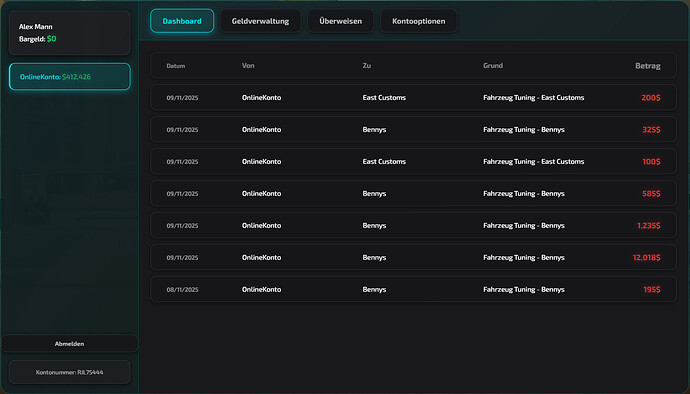The image size is (690, 394).
Task: Click Fahrzeug Tuning - Bennys in 195$ row
Action: [524, 290]
